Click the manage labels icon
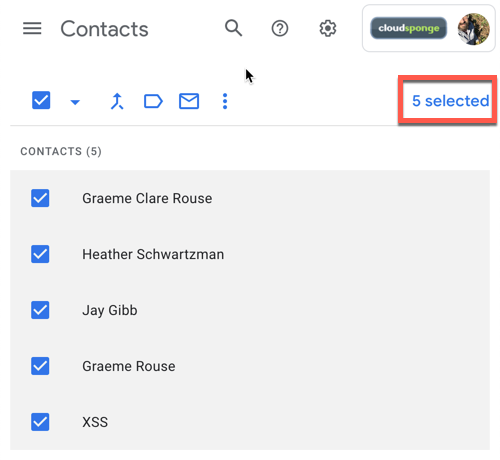Viewport: 500px width, 460px height. point(153,101)
